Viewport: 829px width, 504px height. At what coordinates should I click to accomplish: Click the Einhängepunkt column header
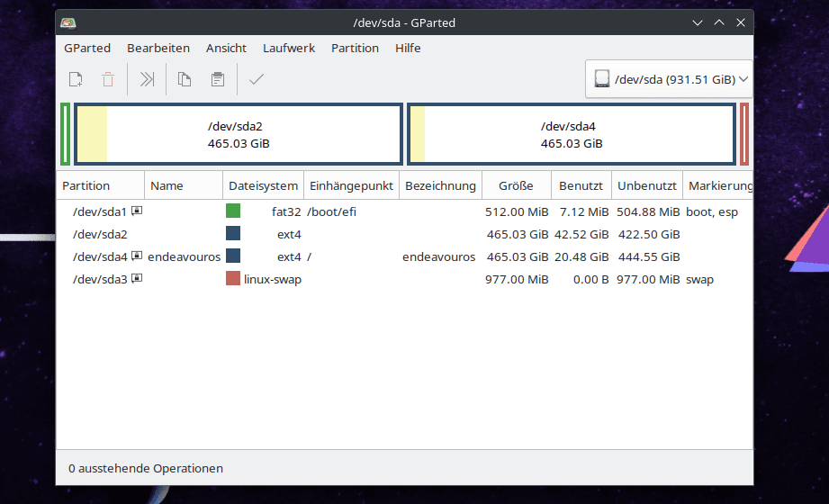click(x=351, y=185)
